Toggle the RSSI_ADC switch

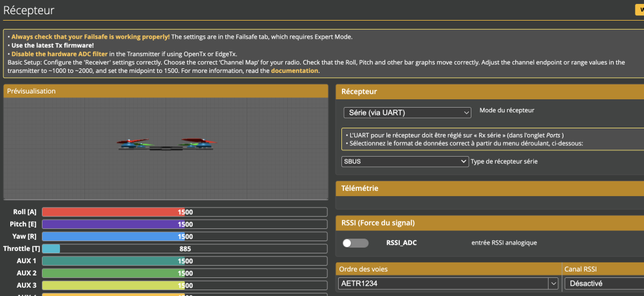(355, 243)
